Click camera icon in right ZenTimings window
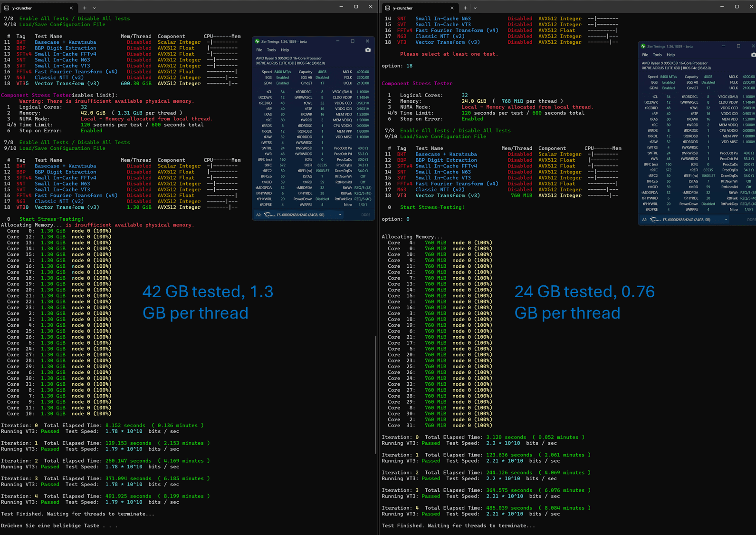 coord(754,55)
